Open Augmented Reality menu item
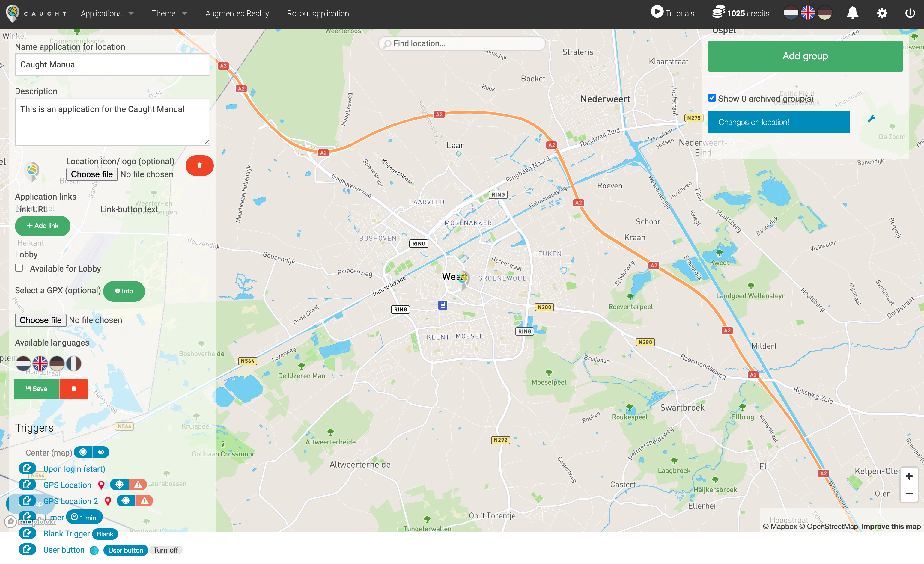The image size is (924, 564). [x=237, y=13]
